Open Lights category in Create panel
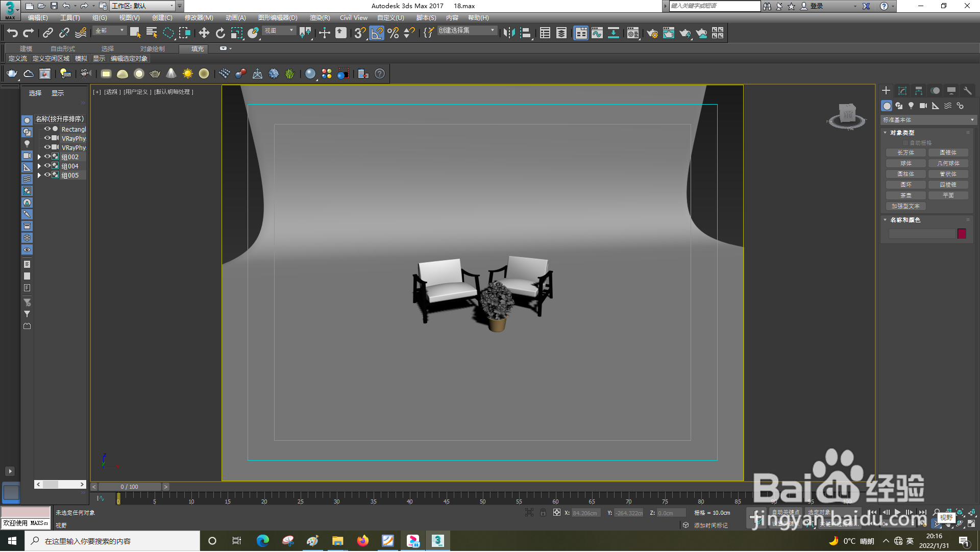The width and height of the screenshot is (980, 552). tap(911, 106)
